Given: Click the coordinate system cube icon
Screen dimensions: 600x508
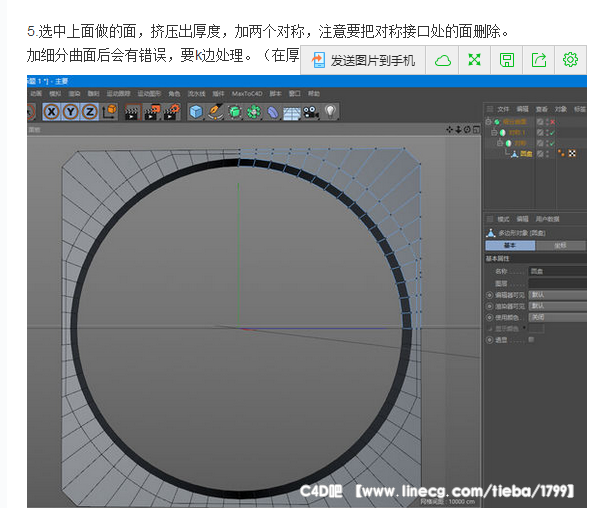Looking at the screenshot, I should (110, 112).
